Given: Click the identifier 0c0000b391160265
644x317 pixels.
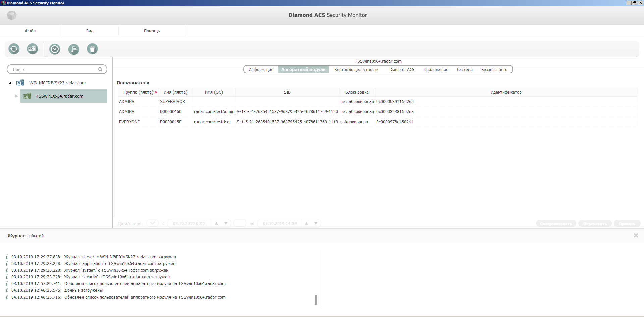Looking at the screenshot, I should coord(395,102).
